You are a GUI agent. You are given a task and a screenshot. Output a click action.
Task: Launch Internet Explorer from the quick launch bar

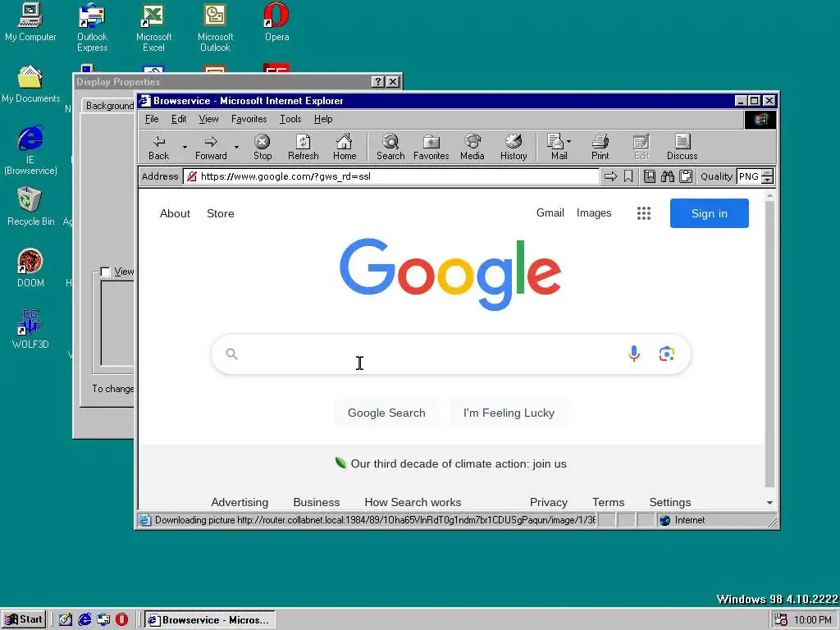(x=84, y=619)
